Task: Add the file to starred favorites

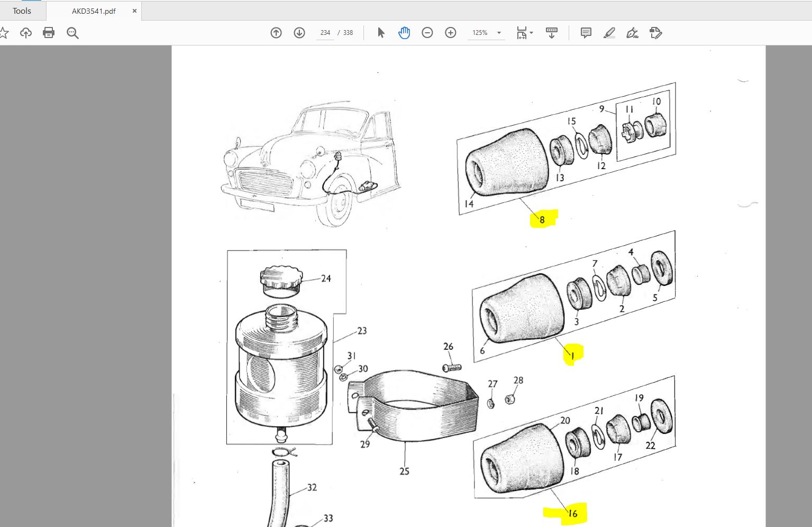Action: tap(3, 33)
